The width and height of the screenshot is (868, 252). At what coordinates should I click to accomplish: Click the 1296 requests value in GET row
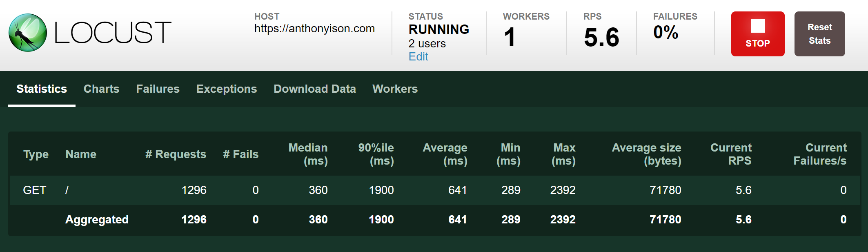[194, 190]
